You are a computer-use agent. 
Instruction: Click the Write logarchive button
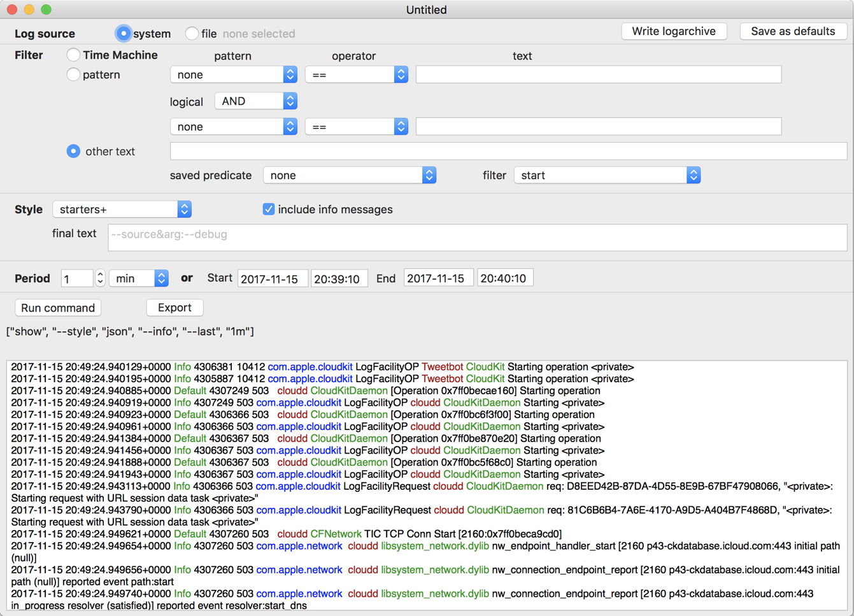point(674,31)
